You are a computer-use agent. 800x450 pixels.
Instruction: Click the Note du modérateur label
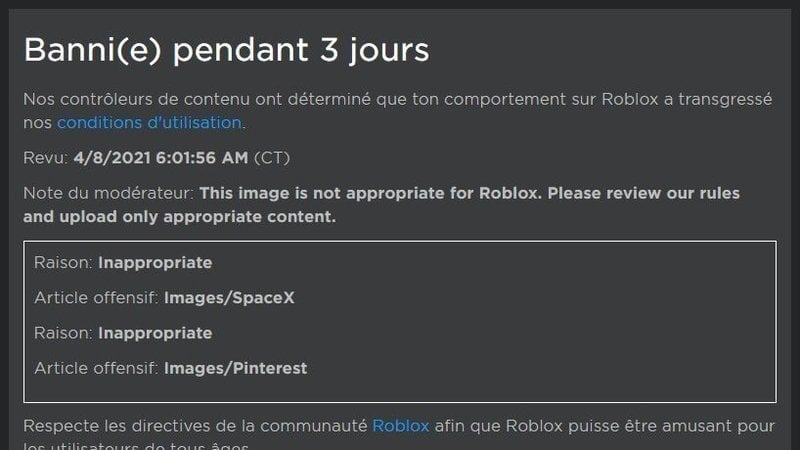point(109,193)
